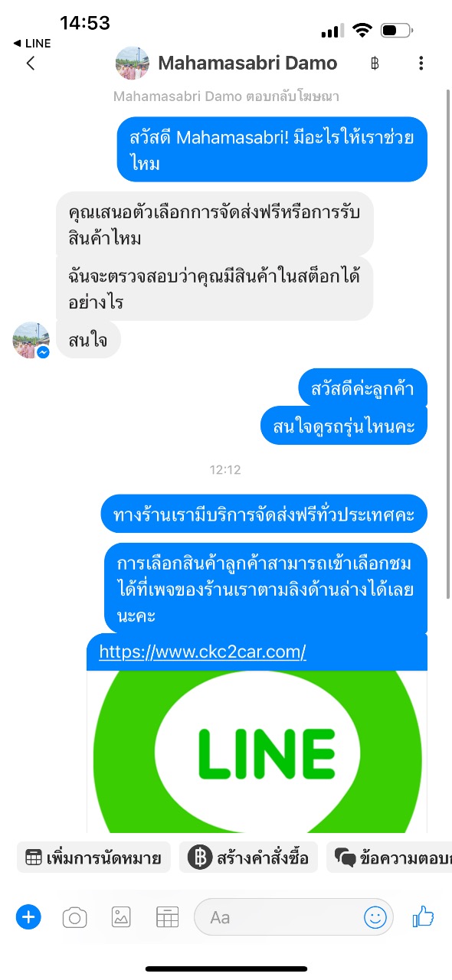This screenshot has width=452, height=980.
Task: Tap the customer avatar beside สนใจ message
Action: [31, 340]
